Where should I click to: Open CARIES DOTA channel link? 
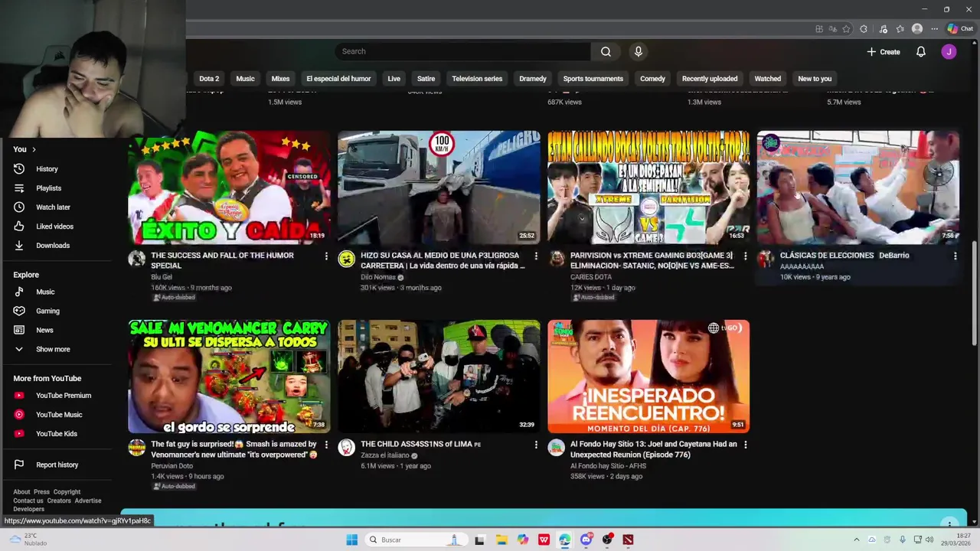point(591,277)
